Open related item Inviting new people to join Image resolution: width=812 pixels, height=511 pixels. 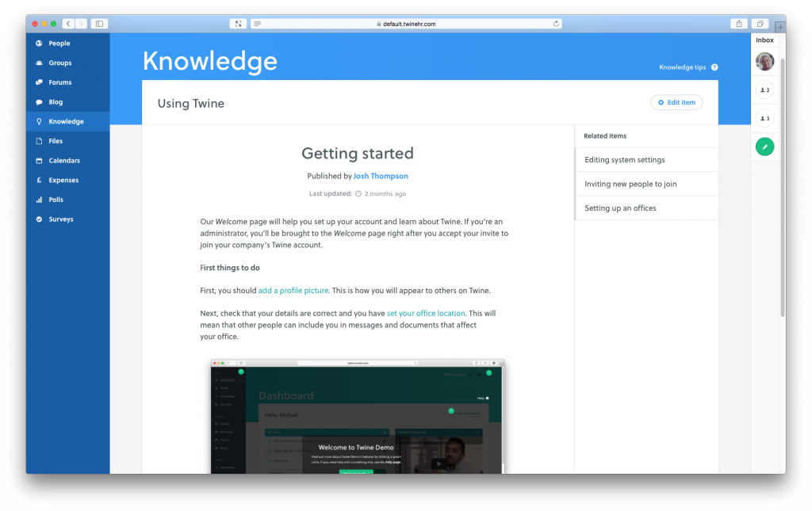point(646,184)
